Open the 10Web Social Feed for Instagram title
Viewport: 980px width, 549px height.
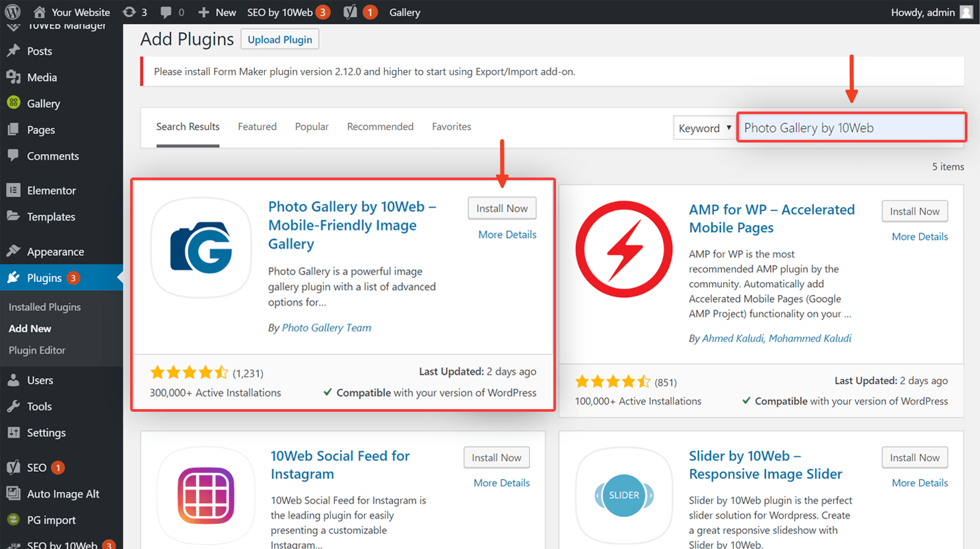tap(340, 465)
